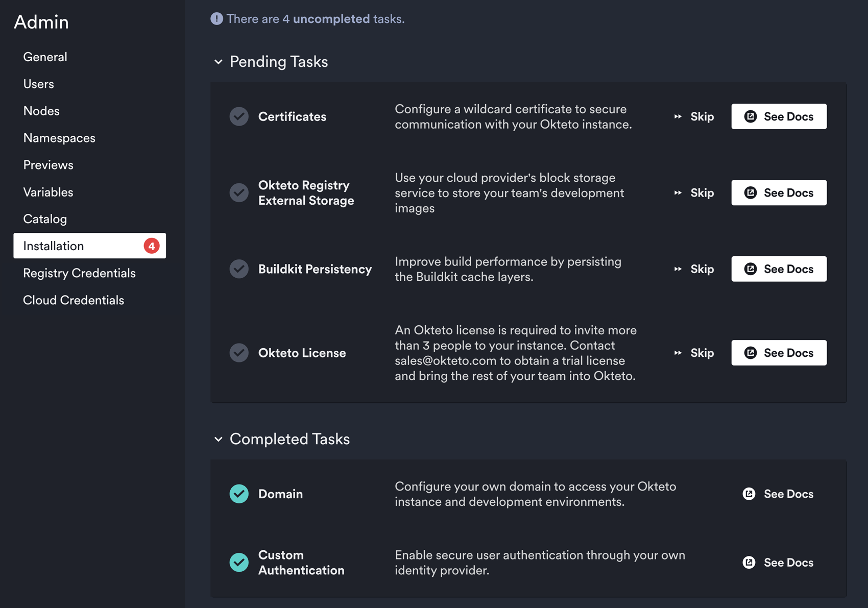Mark Okteto Registry External Storage as done
This screenshot has height=608, width=868.
coord(239,193)
